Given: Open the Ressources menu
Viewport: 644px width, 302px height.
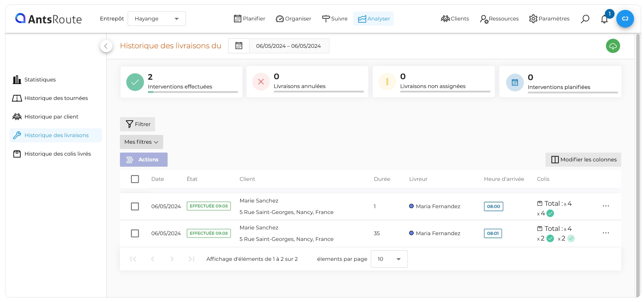Looking at the screenshot, I should [x=499, y=19].
